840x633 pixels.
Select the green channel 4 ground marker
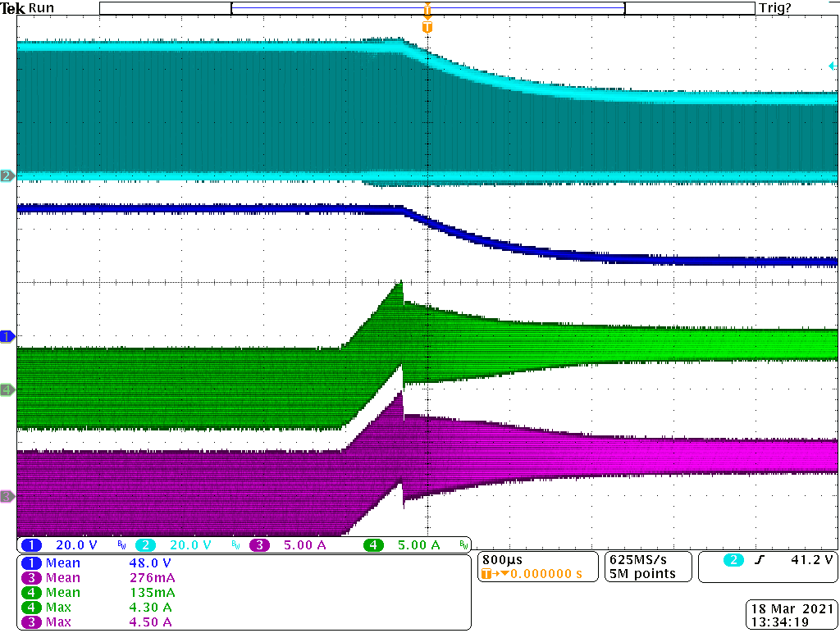(7, 390)
